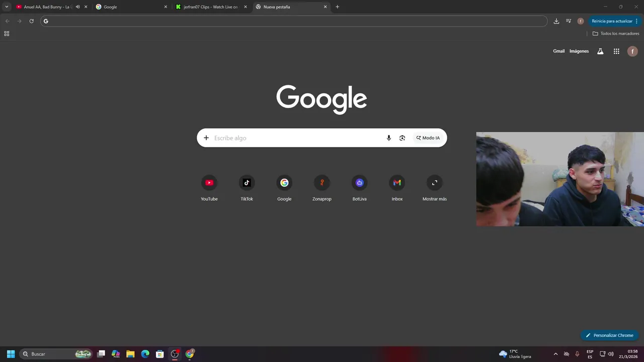Open Google Lens image search icon

(x=402, y=138)
